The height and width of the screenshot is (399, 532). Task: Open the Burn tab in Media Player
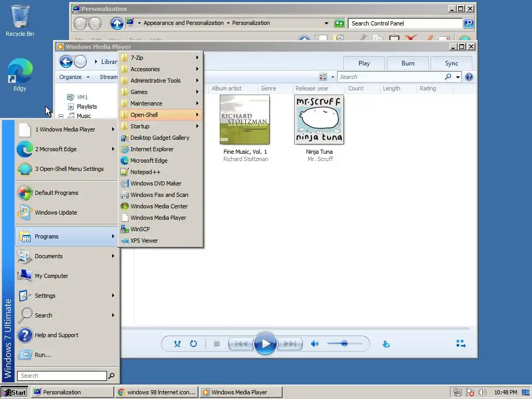pos(408,63)
